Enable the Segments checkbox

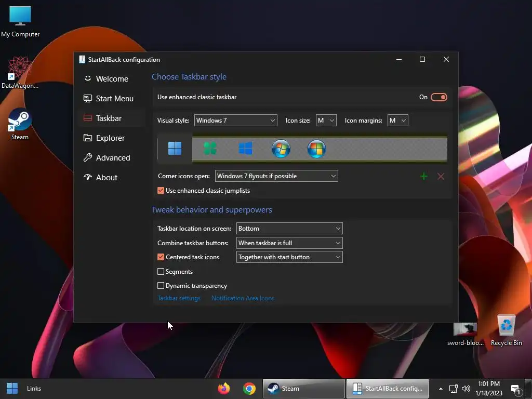161,271
